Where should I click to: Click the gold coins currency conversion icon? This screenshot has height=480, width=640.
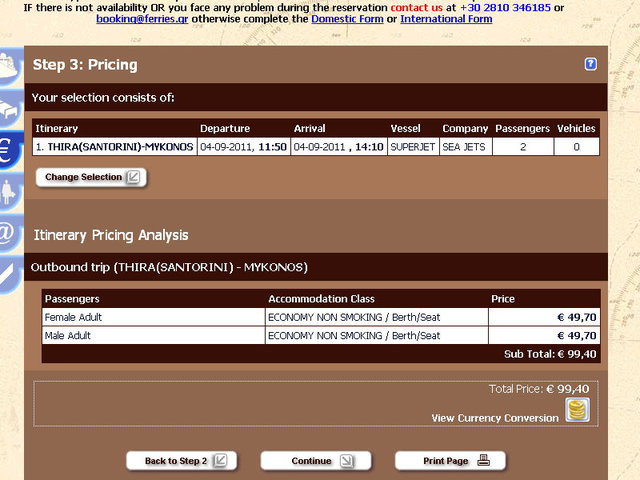pos(577,410)
